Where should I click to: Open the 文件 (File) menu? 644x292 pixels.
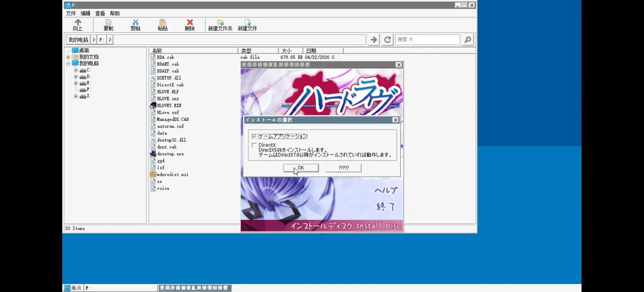click(71, 13)
